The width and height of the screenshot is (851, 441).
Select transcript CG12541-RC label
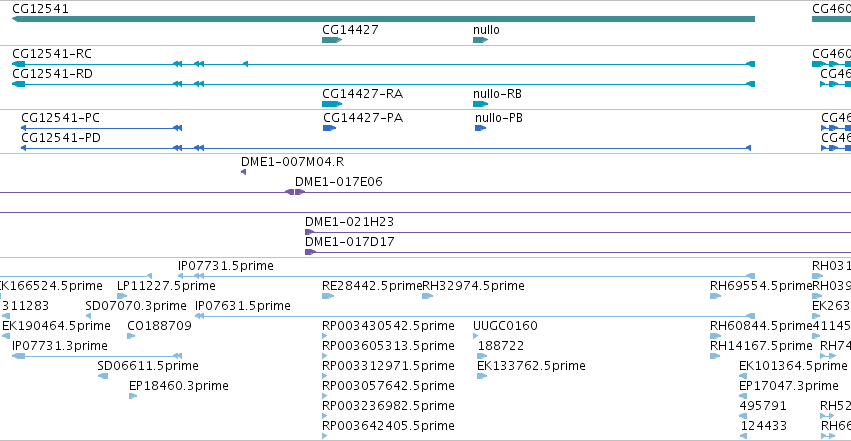[52, 54]
